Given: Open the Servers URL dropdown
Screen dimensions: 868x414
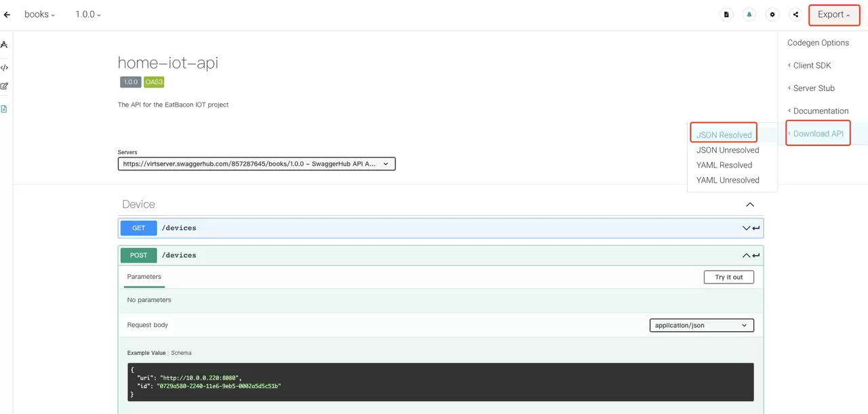Looking at the screenshot, I should pos(256,164).
